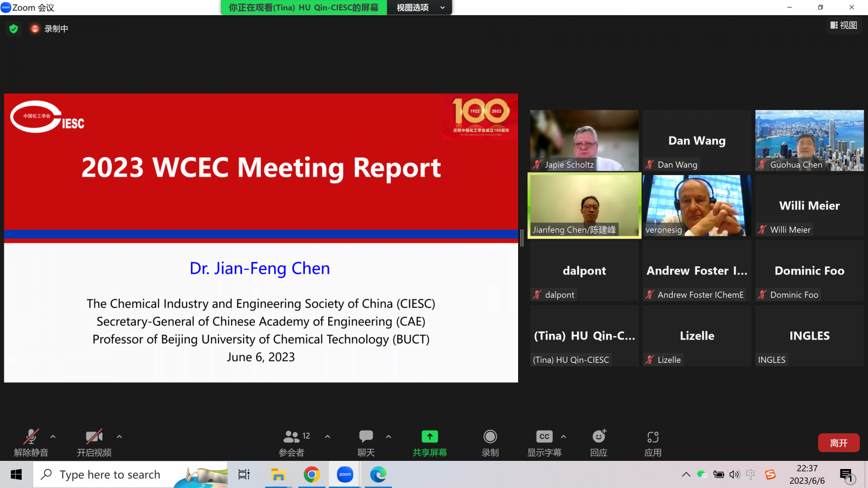Select Dan Wang participant tile
Screen dimensions: 868x488
tap(697, 140)
